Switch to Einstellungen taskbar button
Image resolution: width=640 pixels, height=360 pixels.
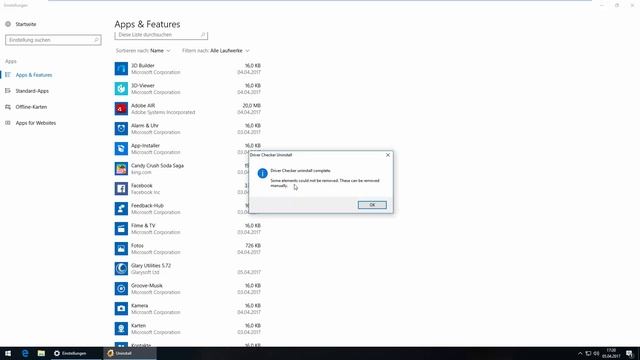76,353
